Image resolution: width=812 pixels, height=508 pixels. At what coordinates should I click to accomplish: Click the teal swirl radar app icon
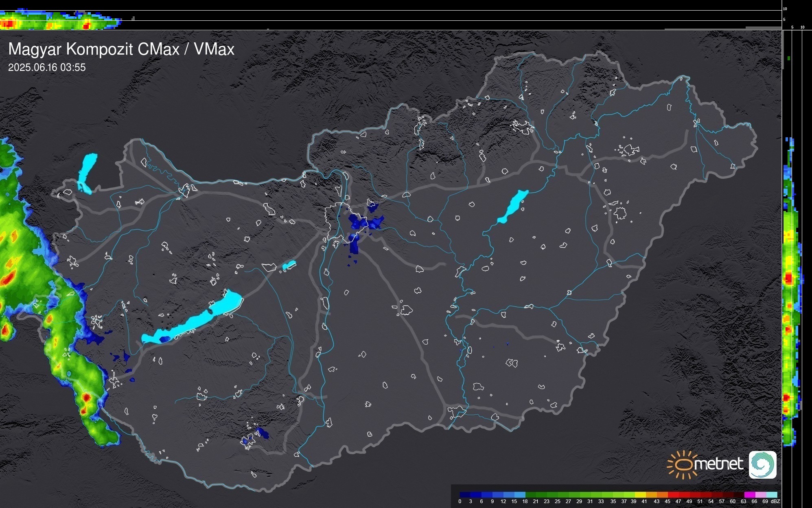coord(762,464)
